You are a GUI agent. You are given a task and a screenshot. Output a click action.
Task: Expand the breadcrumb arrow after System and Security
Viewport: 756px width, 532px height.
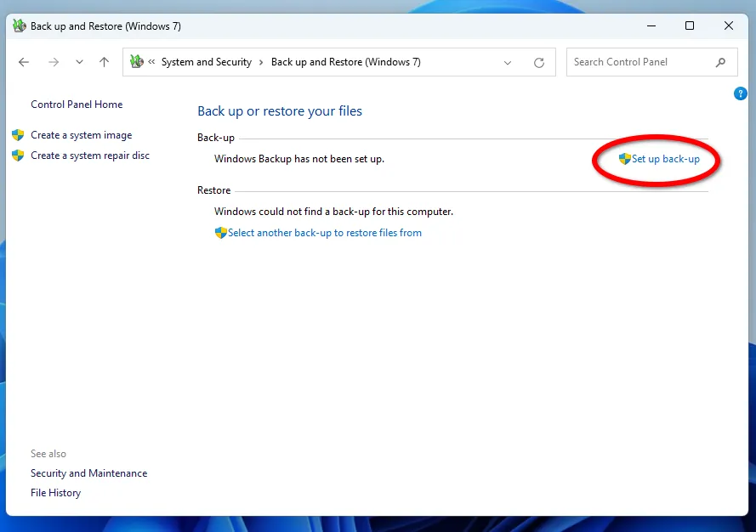point(259,61)
